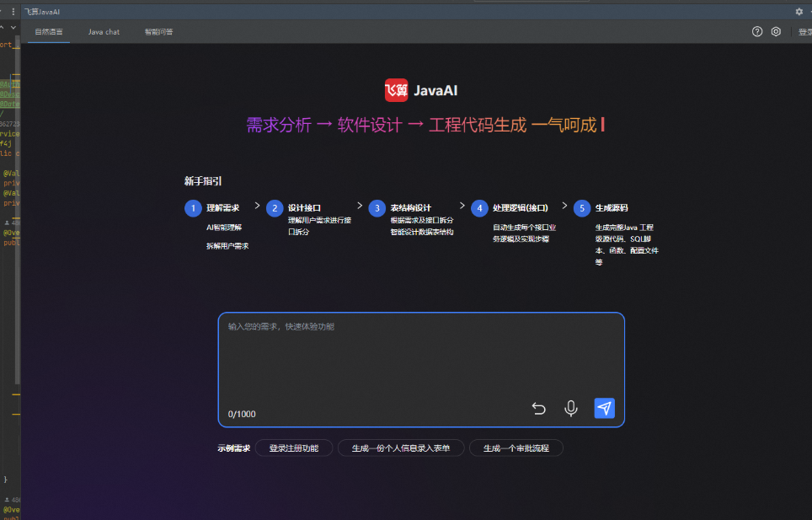
Task: Click the 飞算 JavaAI red logo
Action: (x=396, y=91)
